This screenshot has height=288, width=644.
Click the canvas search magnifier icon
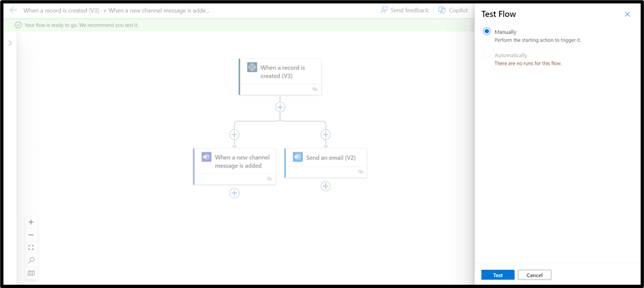(31, 261)
